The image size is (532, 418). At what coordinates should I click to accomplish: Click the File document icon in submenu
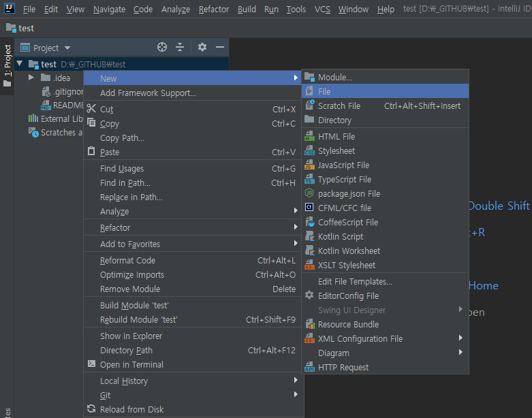tap(309, 91)
